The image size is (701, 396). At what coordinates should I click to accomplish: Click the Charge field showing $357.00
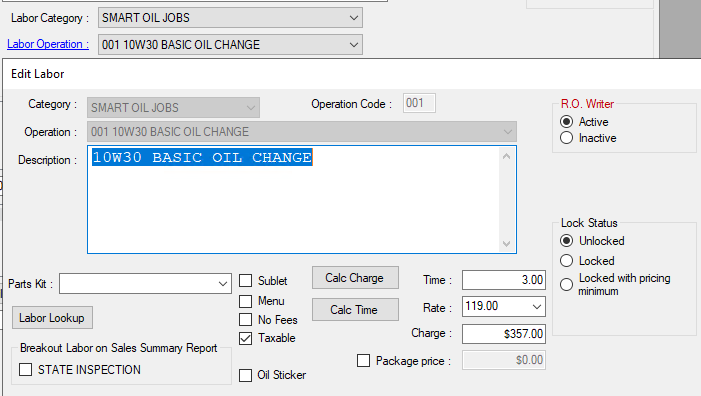[x=504, y=334]
